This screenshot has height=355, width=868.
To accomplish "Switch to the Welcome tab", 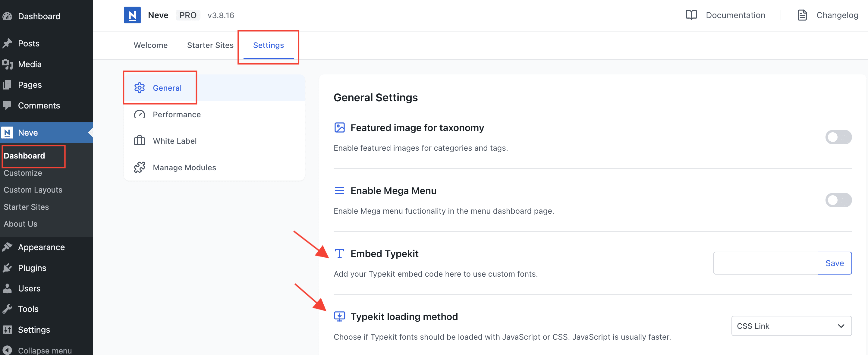I will click(x=151, y=45).
